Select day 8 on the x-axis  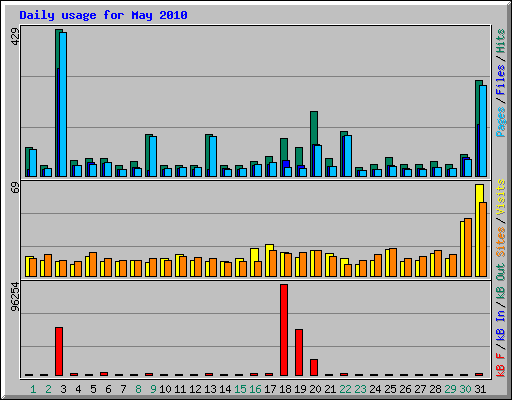coord(138,389)
